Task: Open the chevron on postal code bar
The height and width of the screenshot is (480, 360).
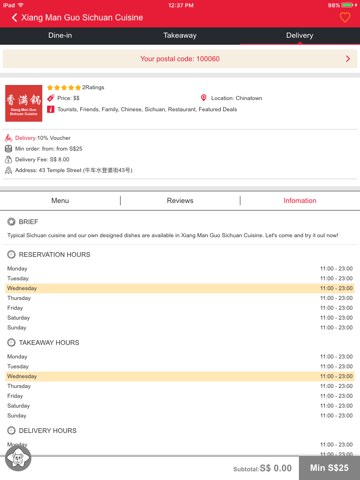Action: pyautogui.click(x=348, y=59)
